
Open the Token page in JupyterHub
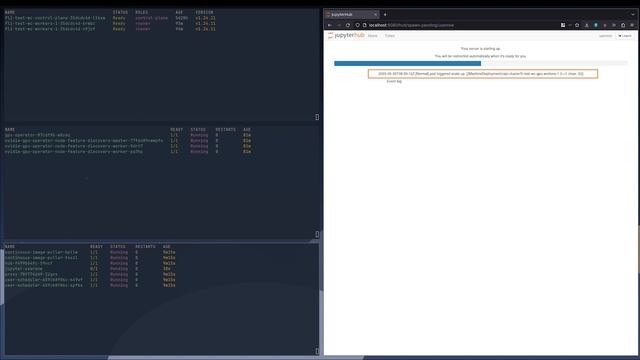pyautogui.click(x=389, y=36)
